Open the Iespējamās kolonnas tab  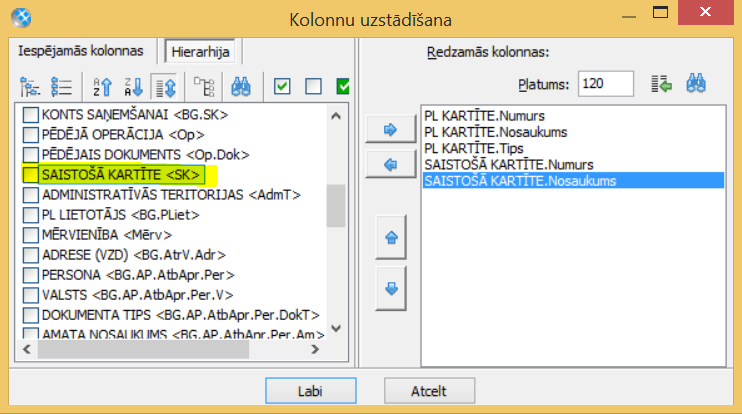click(x=81, y=51)
